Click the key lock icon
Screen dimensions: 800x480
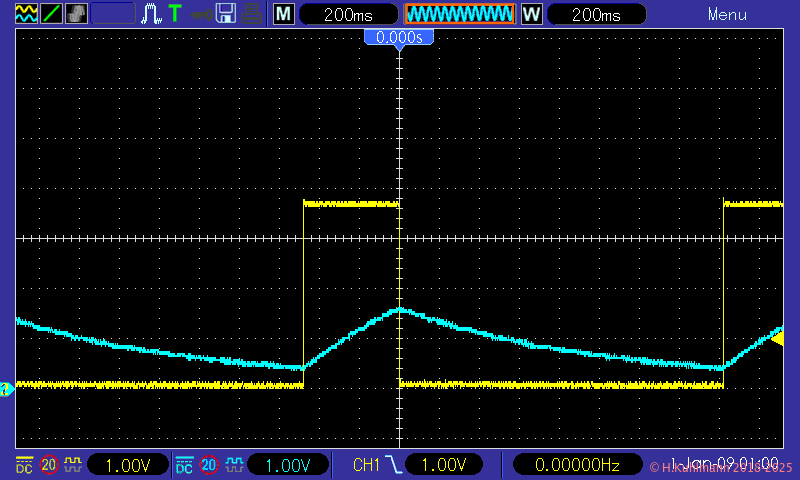(201, 14)
